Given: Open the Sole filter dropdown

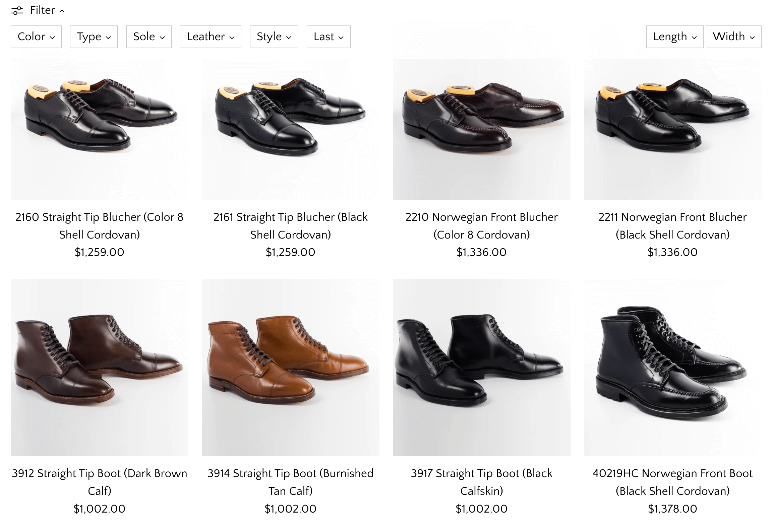Looking at the screenshot, I should pos(149,37).
